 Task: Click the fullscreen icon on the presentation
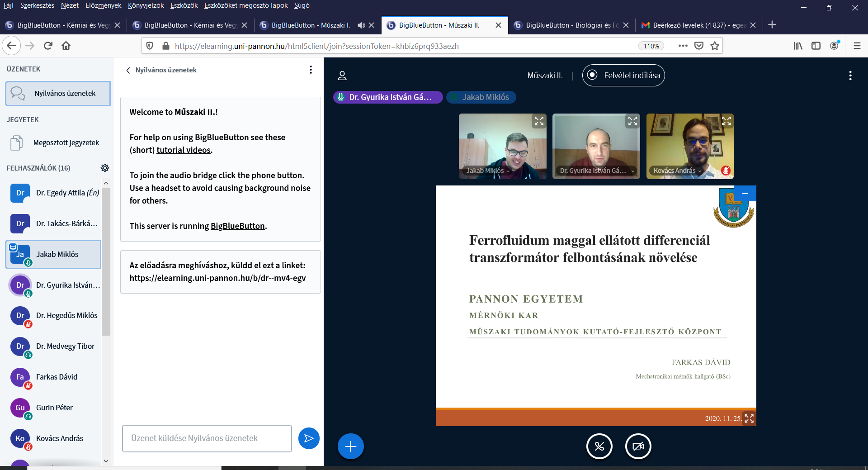pyautogui.click(x=749, y=418)
